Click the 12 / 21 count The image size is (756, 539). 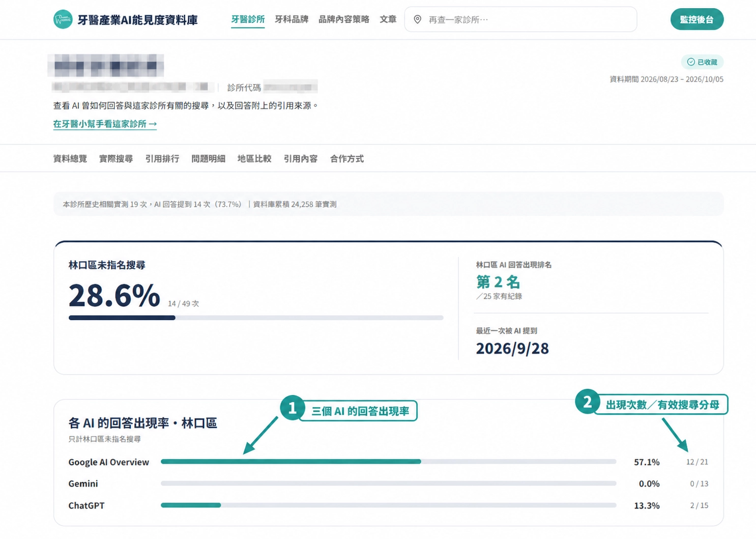(x=697, y=462)
